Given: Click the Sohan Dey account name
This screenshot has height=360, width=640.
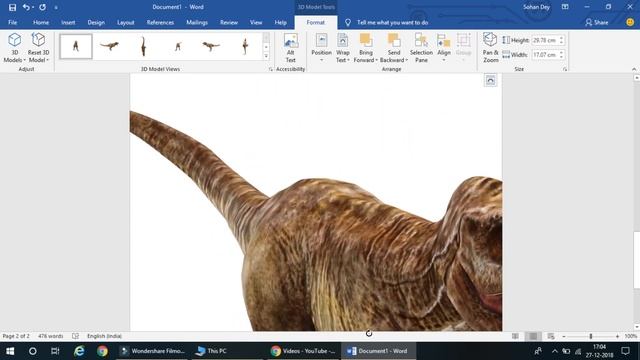Looking at the screenshot, I should [x=536, y=7].
